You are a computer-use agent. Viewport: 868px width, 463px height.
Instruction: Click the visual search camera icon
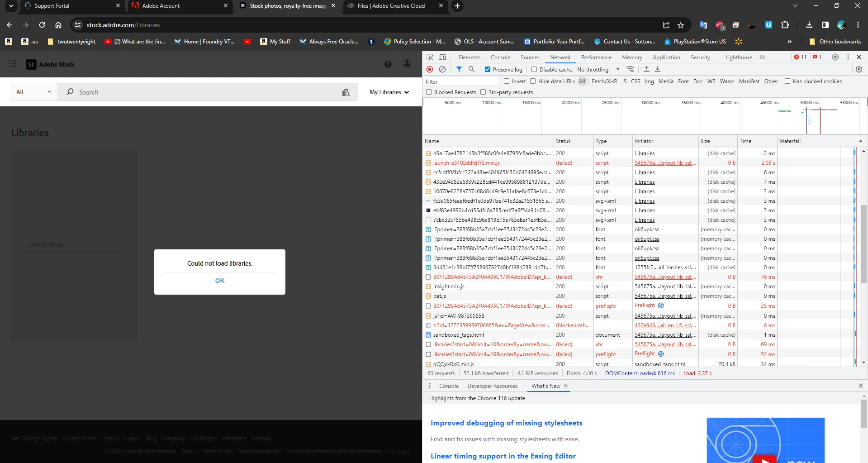point(346,92)
